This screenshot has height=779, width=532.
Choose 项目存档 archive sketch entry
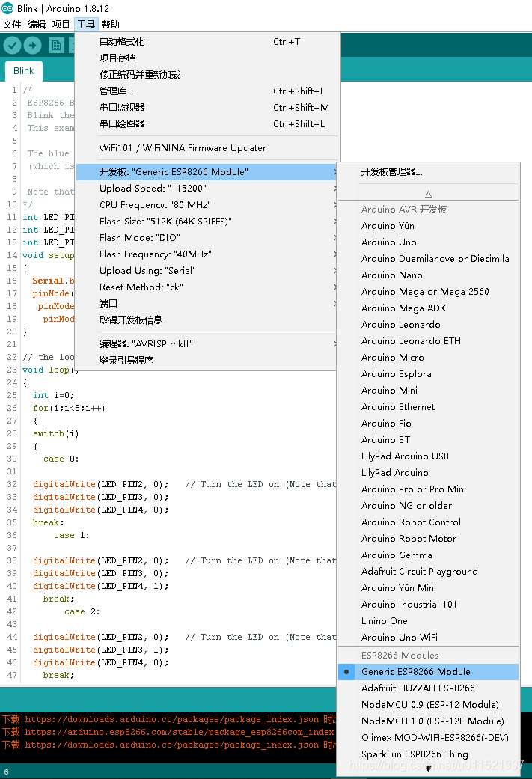point(207,58)
